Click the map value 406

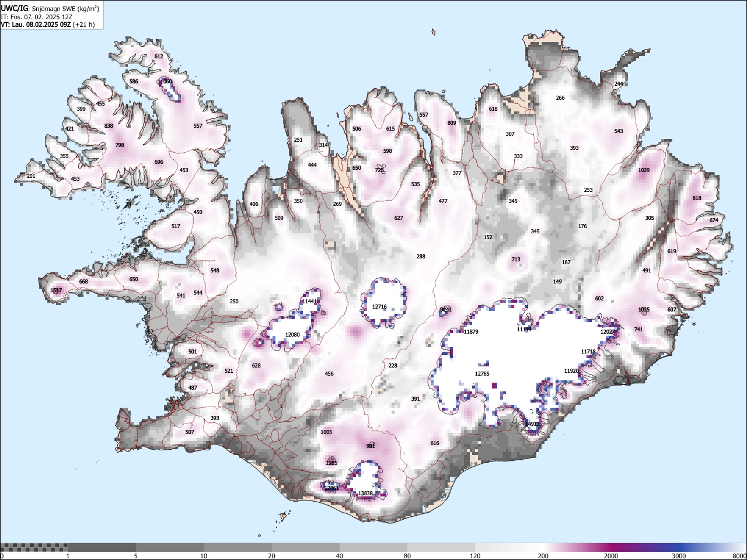coord(254,204)
